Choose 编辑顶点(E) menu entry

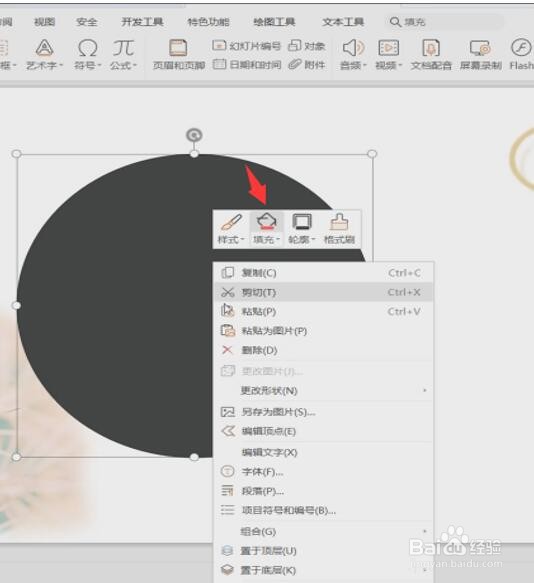[x=324, y=431]
